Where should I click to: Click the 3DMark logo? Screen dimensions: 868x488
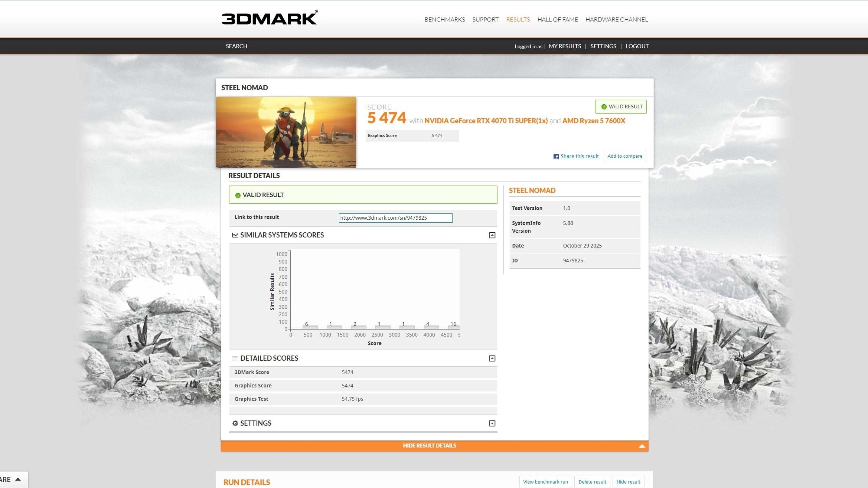pos(270,18)
